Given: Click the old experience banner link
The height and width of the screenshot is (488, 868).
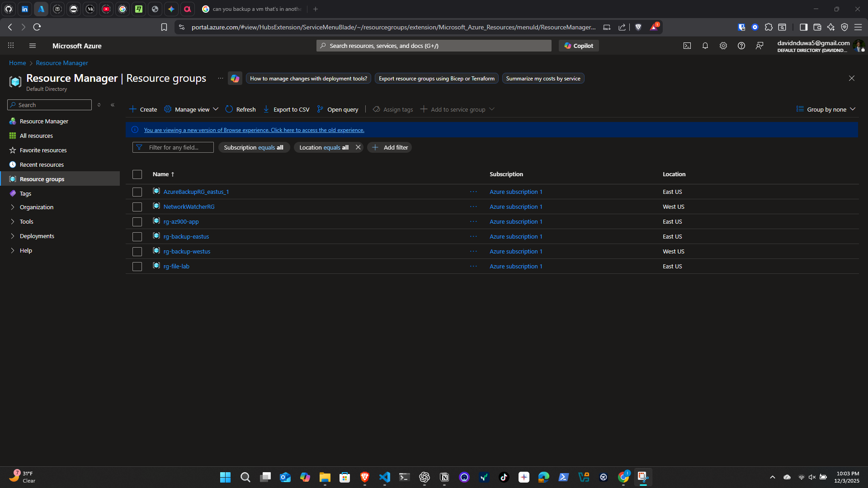Looking at the screenshot, I should click(x=254, y=130).
